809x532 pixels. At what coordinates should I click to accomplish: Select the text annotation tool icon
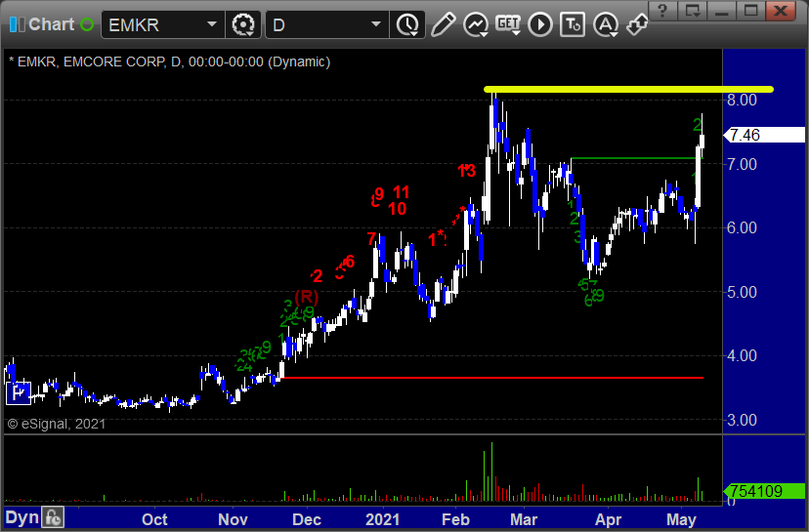point(573,24)
